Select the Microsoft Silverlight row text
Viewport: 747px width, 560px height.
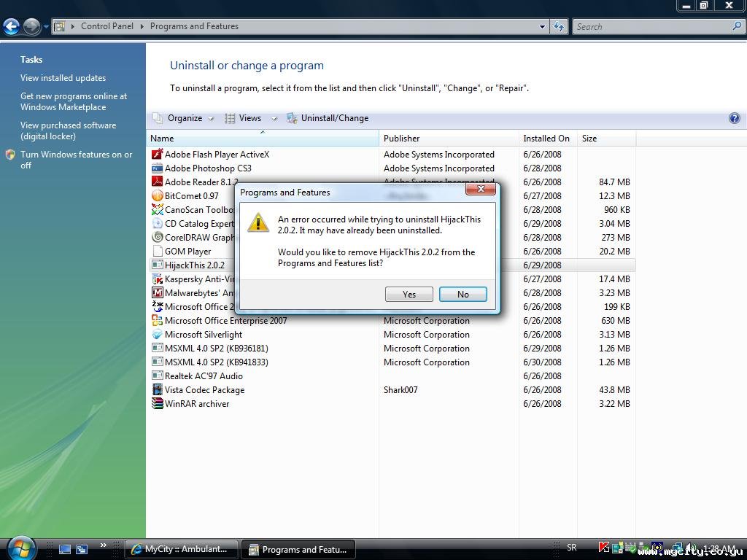204,334
